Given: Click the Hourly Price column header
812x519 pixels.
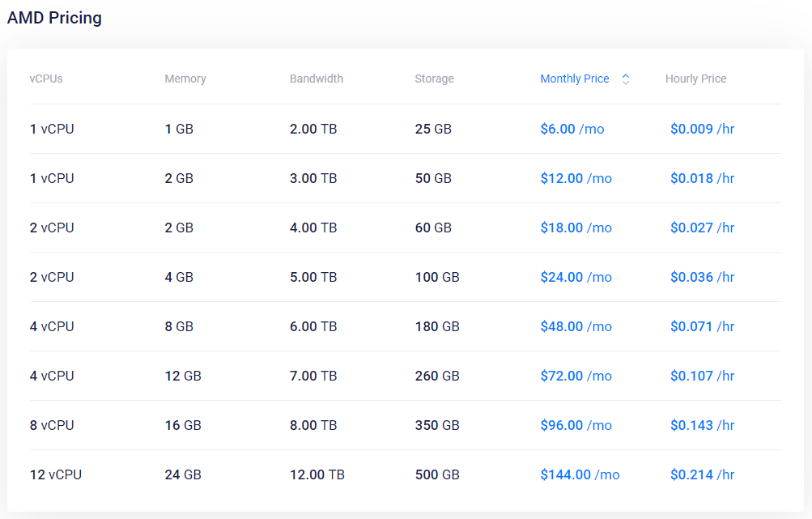Looking at the screenshot, I should [695, 79].
